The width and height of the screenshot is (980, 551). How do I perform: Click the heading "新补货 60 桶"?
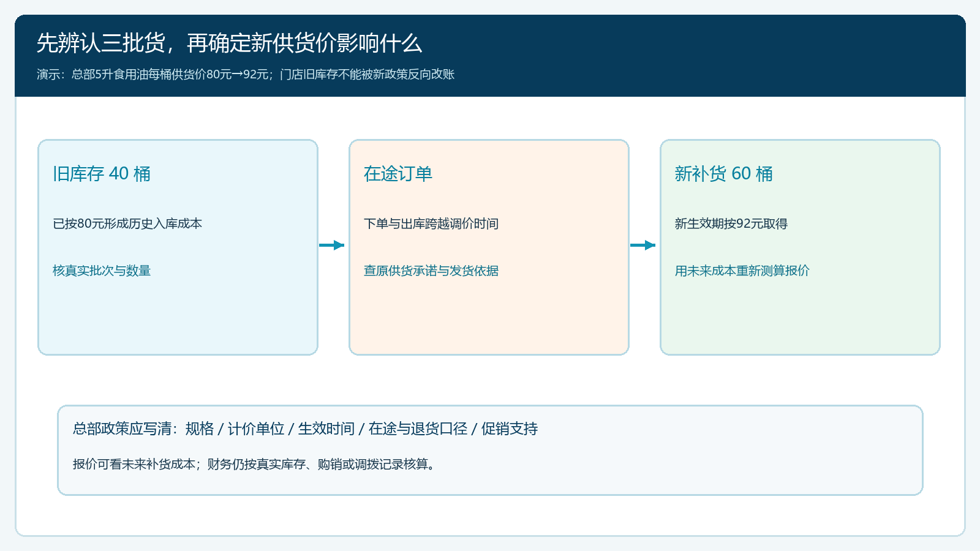(724, 174)
